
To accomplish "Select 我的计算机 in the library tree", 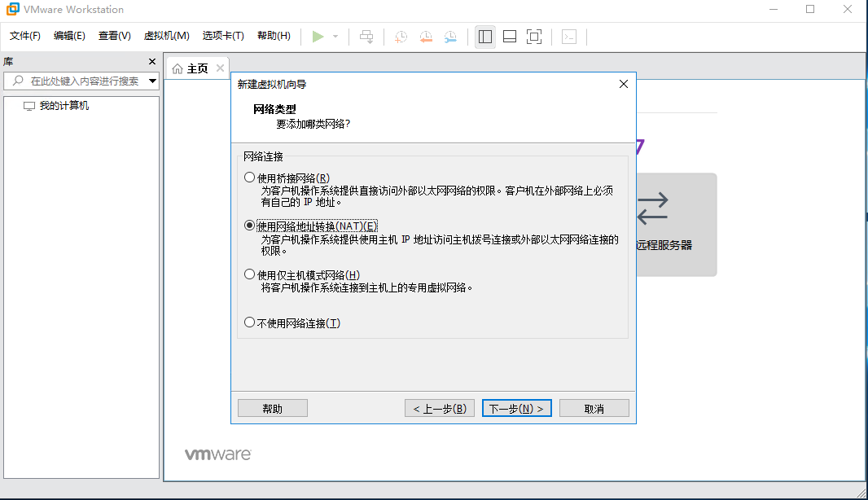I will (64, 106).
